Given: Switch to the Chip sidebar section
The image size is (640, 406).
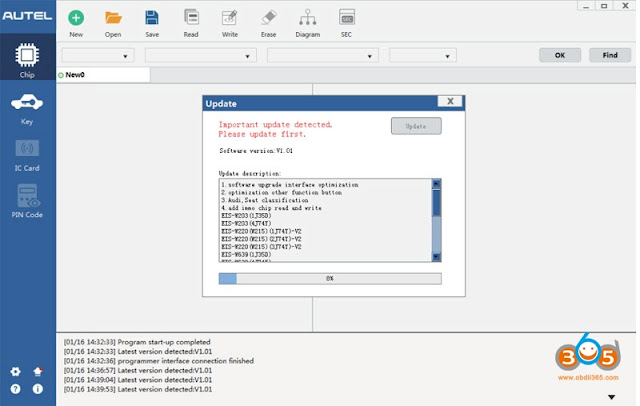Looking at the screenshot, I should click(x=27, y=57).
